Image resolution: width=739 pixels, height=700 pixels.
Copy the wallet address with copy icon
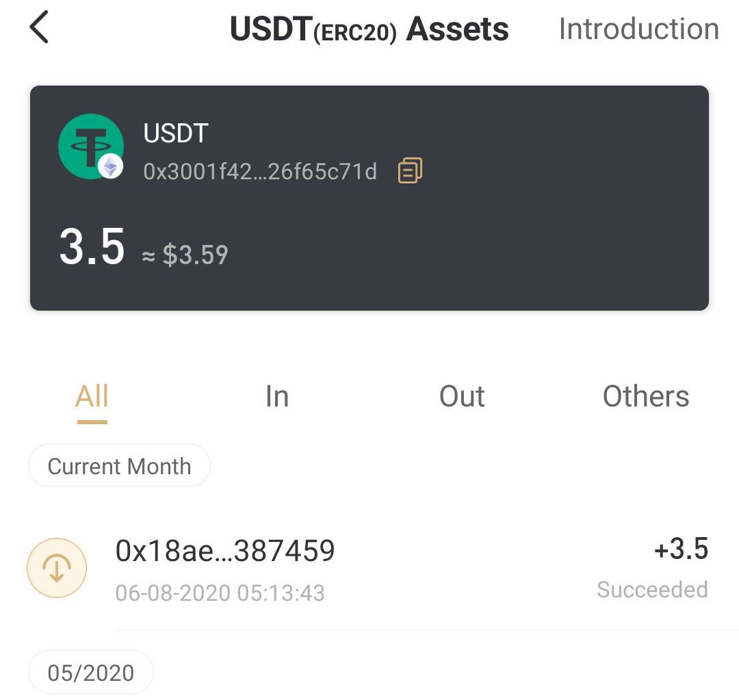tap(410, 170)
